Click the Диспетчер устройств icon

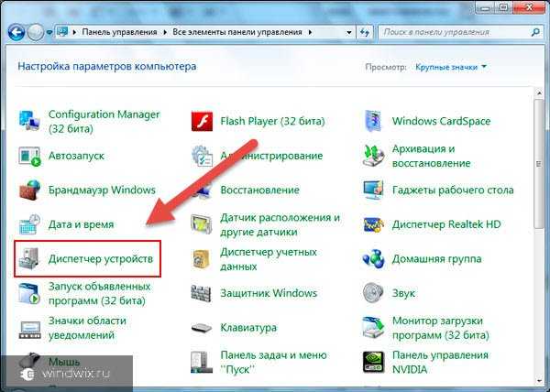pyautogui.click(x=29, y=259)
